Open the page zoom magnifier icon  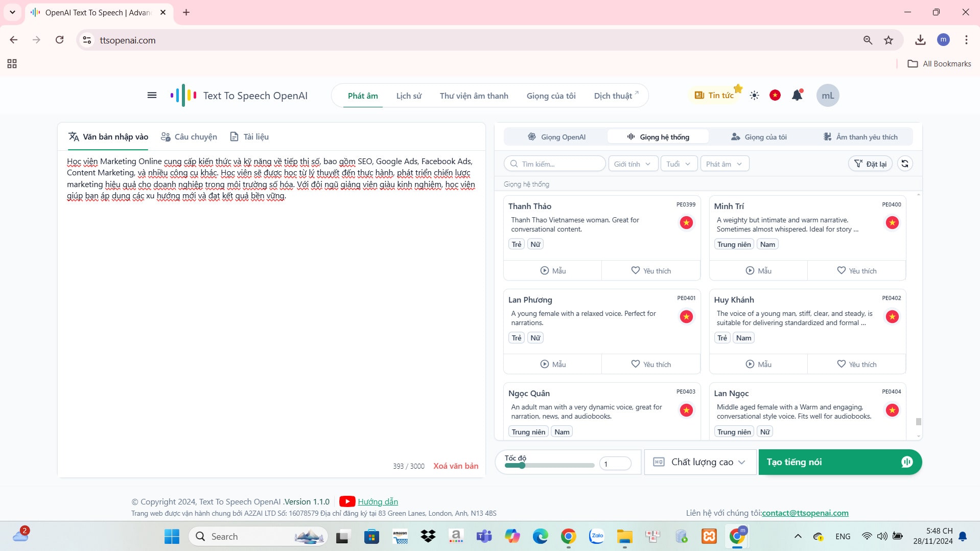coord(868,40)
